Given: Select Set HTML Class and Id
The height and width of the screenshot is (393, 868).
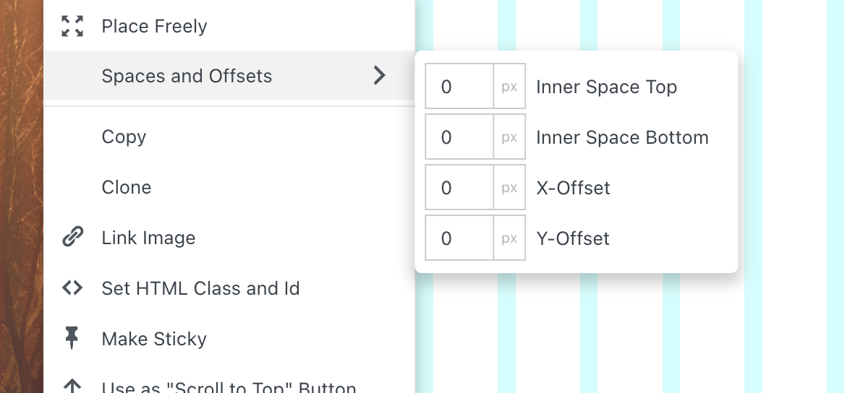Looking at the screenshot, I should 200,288.
